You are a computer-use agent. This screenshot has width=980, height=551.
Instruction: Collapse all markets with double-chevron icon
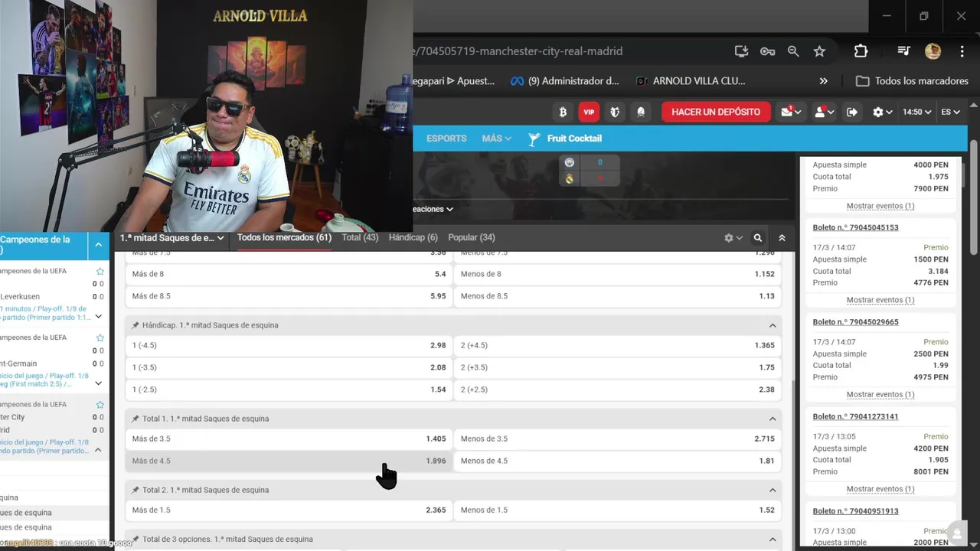782,238
